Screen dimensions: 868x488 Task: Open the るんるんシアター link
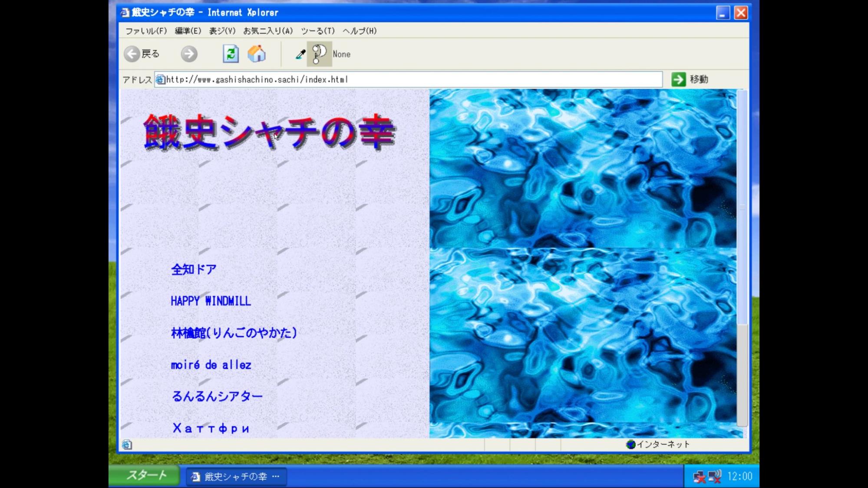(217, 396)
